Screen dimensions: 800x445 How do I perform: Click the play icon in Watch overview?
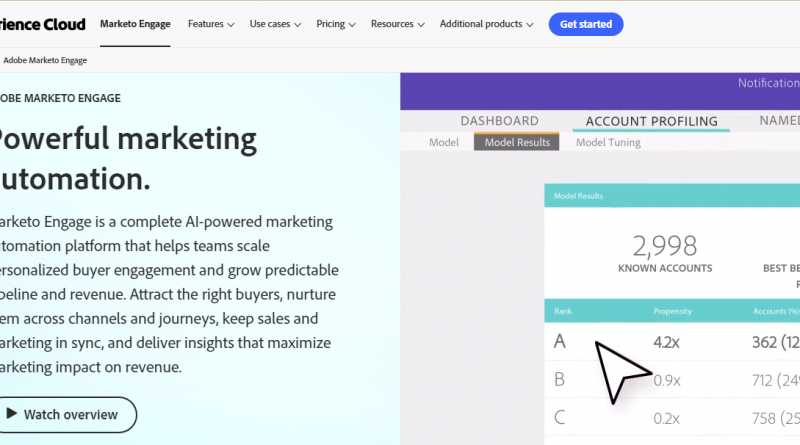click(x=11, y=414)
